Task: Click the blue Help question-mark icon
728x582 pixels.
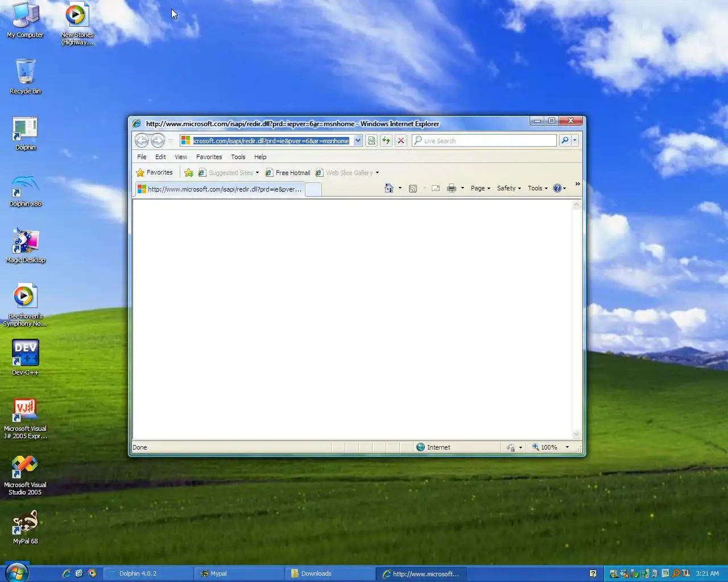Action: click(x=557, y=188)
